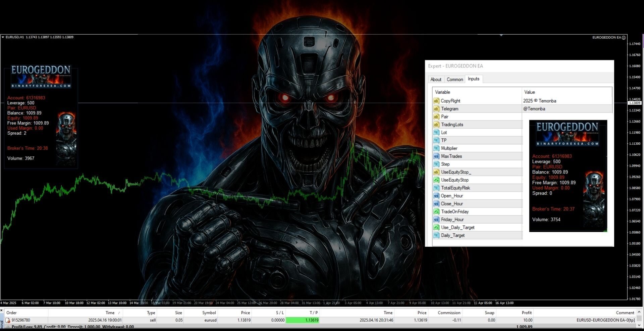Click the TotalEquityRisk row double-type icon
Screen dimensions: 644x331
click(x=436, y=188)
